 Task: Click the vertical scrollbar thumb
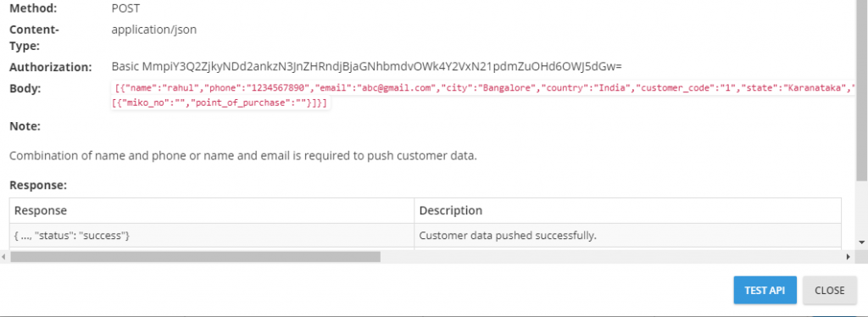862,90
